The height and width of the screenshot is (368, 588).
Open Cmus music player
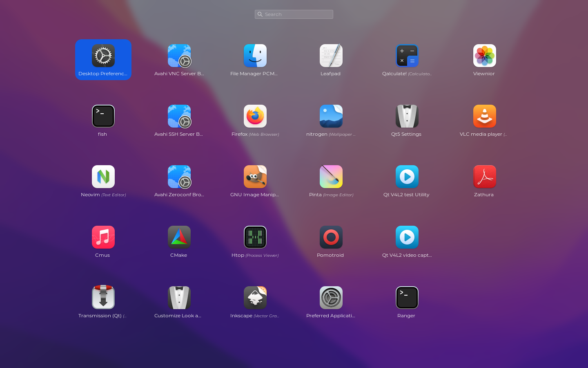(103, 237)
